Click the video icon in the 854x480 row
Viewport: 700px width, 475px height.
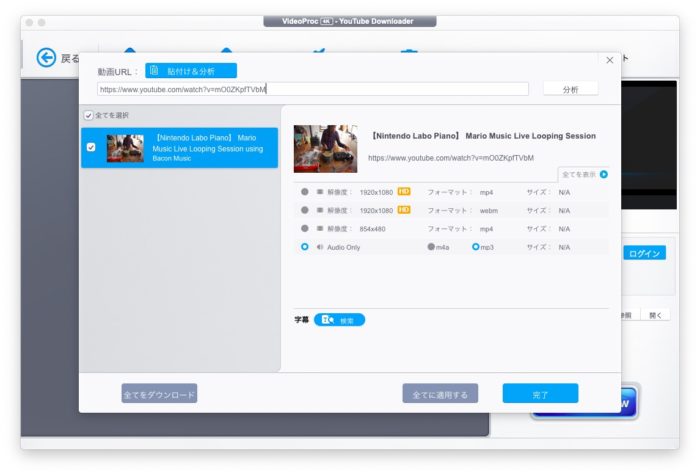320,229
